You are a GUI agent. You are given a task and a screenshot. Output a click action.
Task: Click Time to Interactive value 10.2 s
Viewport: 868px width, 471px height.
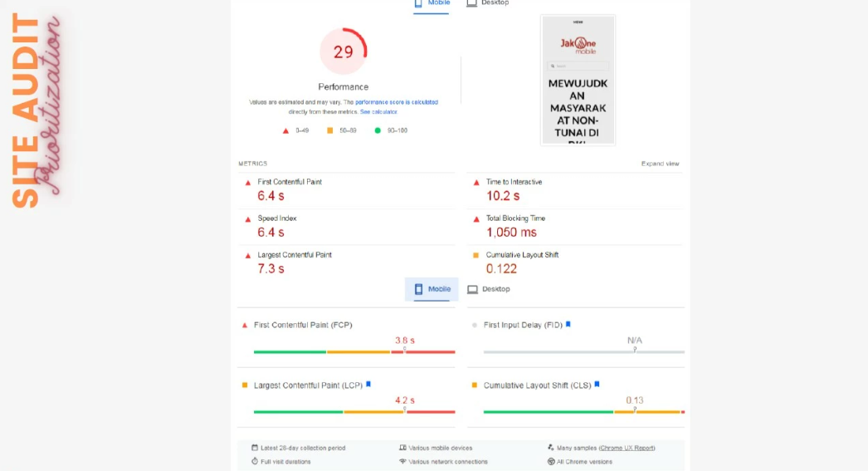503,196
